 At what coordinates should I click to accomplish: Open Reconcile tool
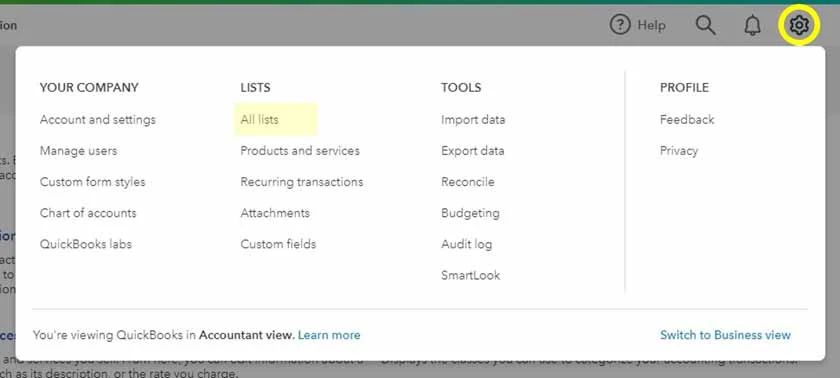pos(468,182)
